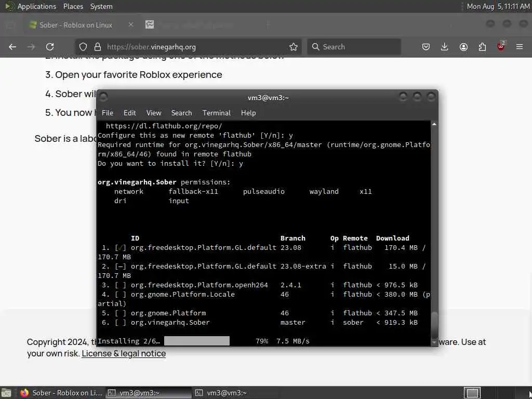Image resolution: width=532 pixels, height=399 pixels.
Task: Open the terminal Search menu
Action: tap(181, 113)
